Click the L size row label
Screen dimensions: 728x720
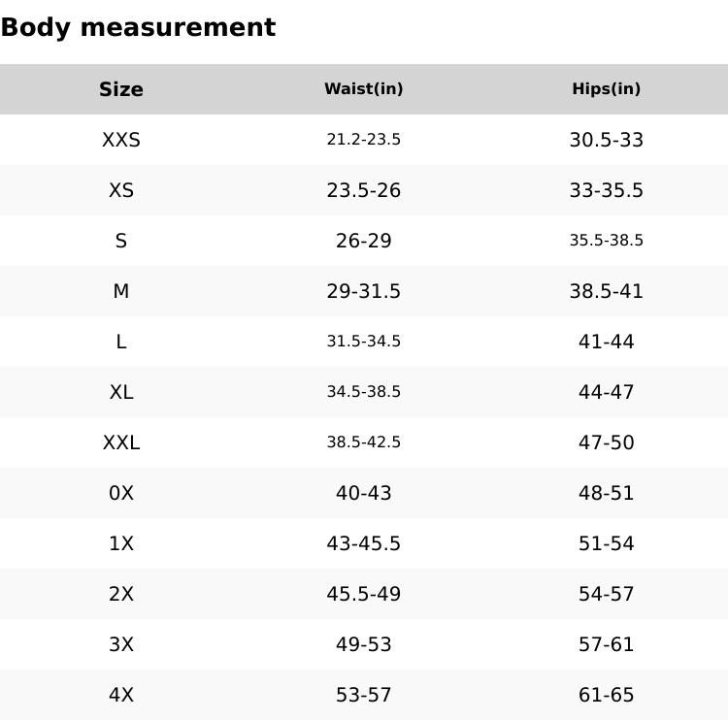tap(121, 342)
